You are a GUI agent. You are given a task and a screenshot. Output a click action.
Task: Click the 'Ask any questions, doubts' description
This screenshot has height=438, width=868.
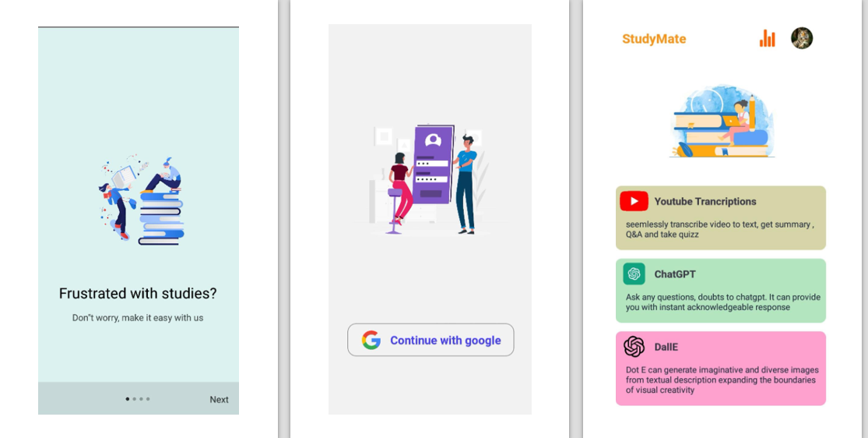pyautogui.click(x=723, y=302)
